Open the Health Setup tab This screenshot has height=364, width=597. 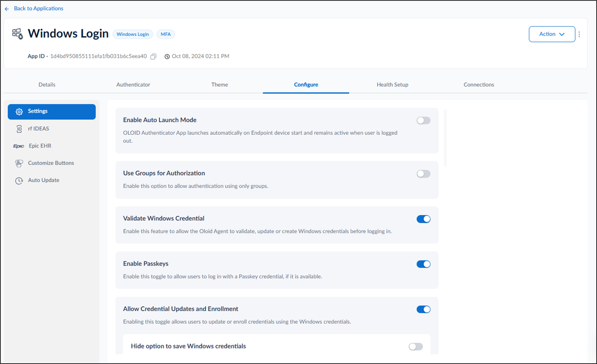coord(392,84)
